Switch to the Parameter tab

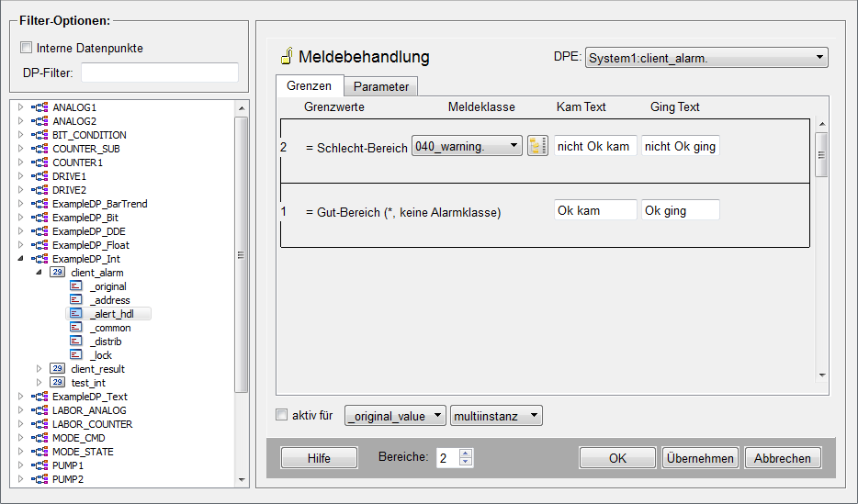pyautogui.click(x=380, y=86)
